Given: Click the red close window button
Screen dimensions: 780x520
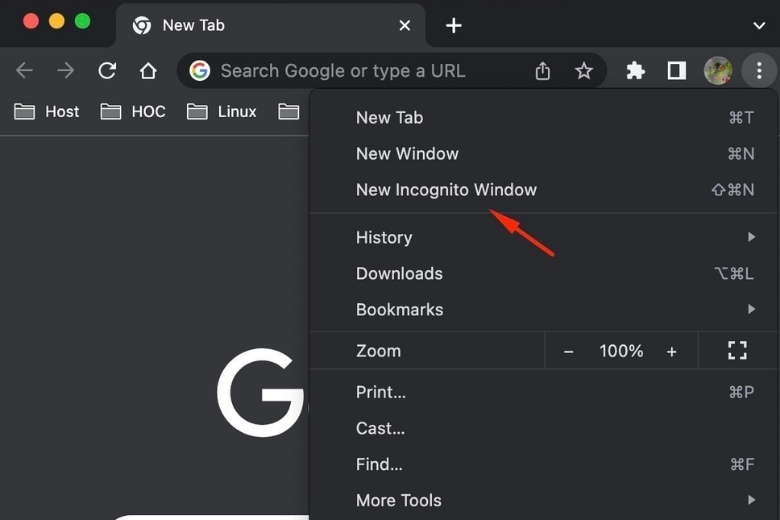Looking at the screenshot, I should coord(31,21).
